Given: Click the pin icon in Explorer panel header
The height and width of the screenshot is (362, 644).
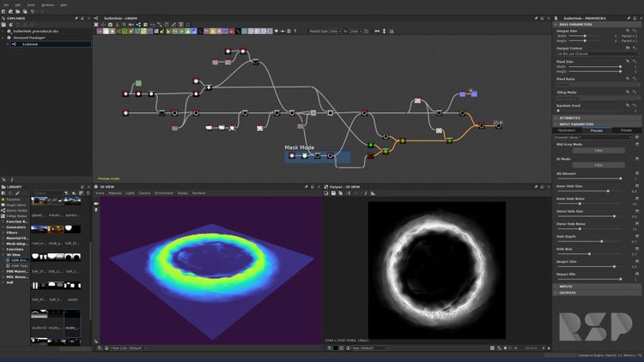Looking at the screenshot, I should (x=76, y=18).
